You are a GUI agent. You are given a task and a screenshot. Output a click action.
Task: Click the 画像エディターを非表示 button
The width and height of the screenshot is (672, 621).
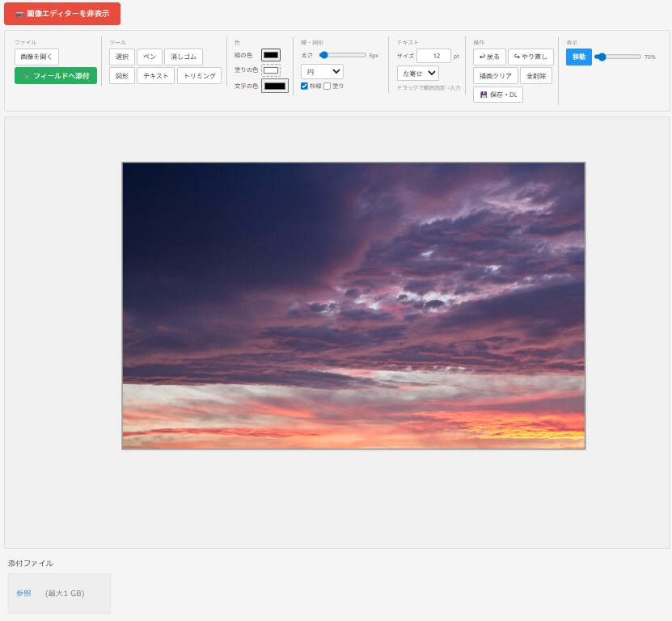[62, 14]
